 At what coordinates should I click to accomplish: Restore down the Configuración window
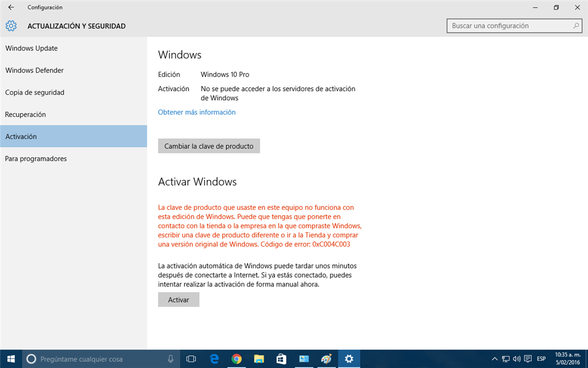556,7
